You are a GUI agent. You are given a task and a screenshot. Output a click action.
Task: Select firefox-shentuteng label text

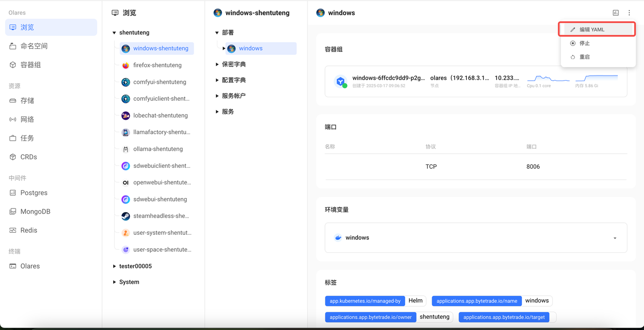click(x=157, y=65)
